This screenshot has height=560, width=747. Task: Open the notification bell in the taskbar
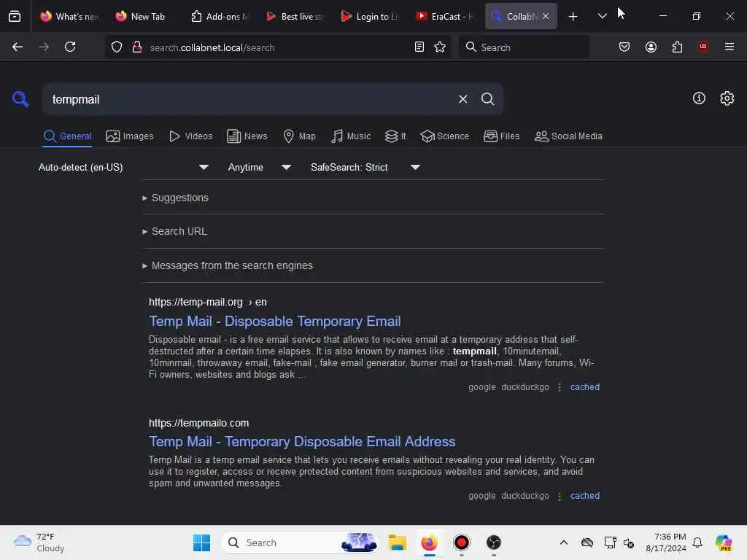point(697,542)
